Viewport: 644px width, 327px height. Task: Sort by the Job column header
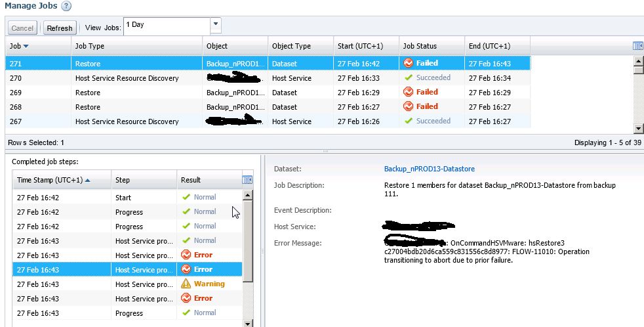click(x=18, y=46)
